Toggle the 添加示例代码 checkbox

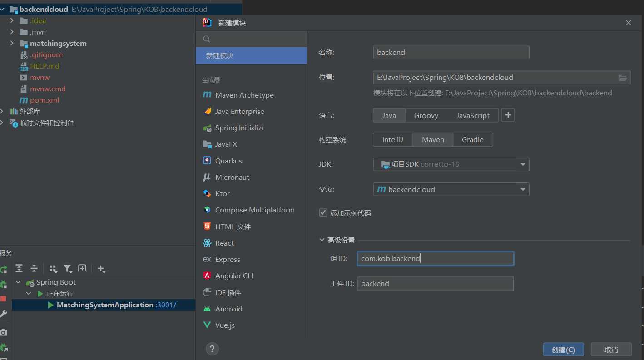click(323, 212)
